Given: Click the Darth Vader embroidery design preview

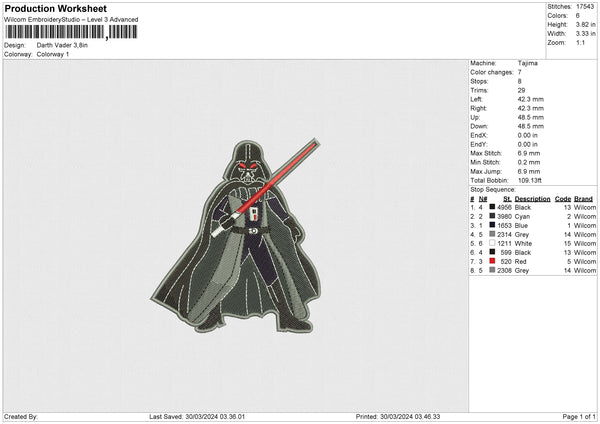Looking at the screenshot, I should coord(236,235).
